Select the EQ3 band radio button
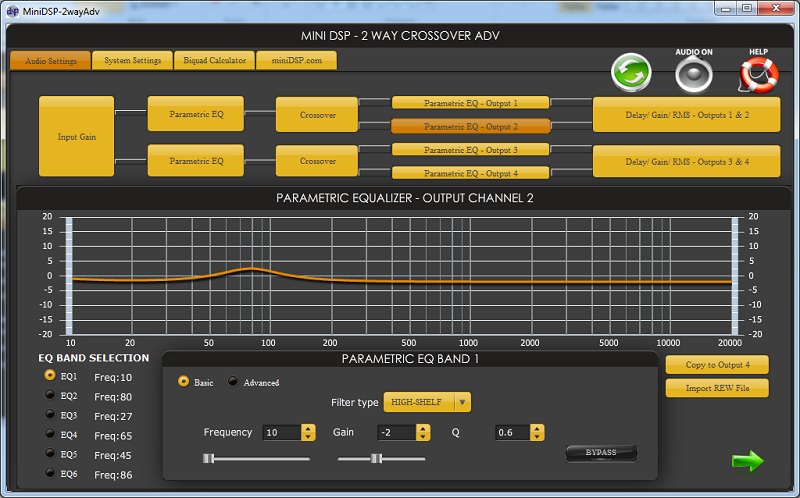This screenshot has width=800, height=498. (x=50, y=415)
